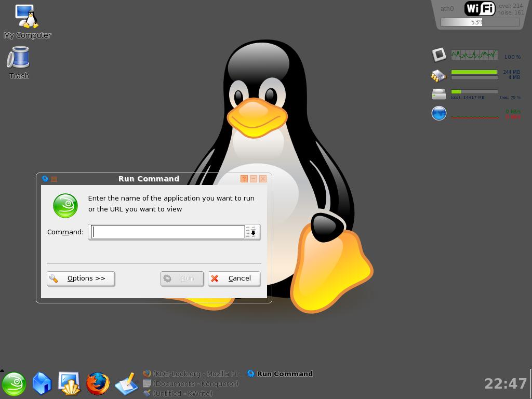Click the hard disk icon in the widget
This screenshot has height=399, width=532.
[x=438, y=94]
